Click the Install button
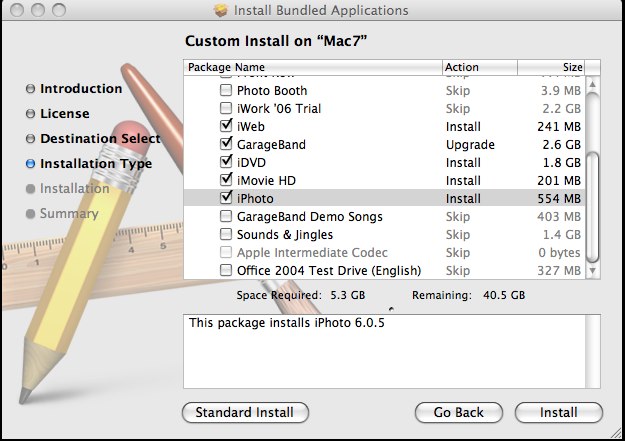The image size is (625, 441). pyautogui.click(x=558, y=412)
